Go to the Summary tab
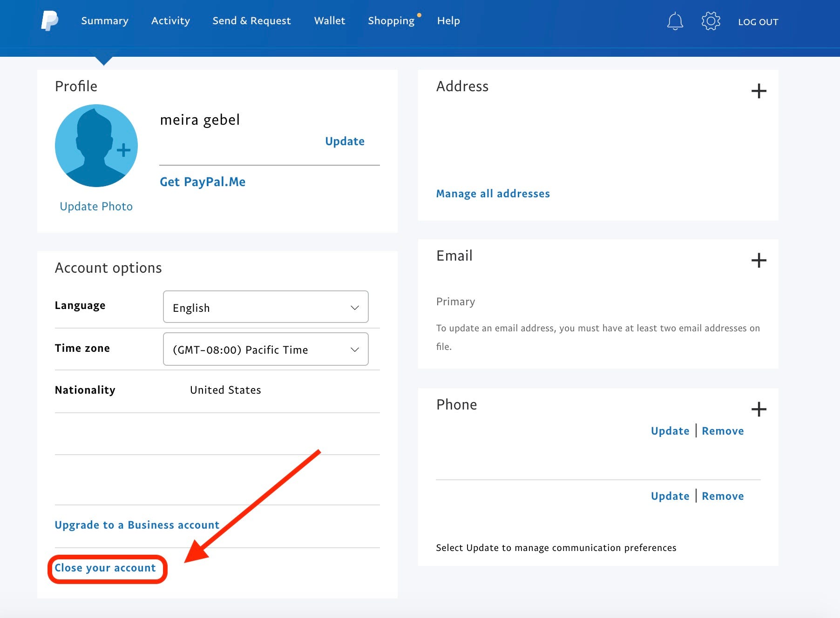Screen dimensions: 840x618 point(105,21)
